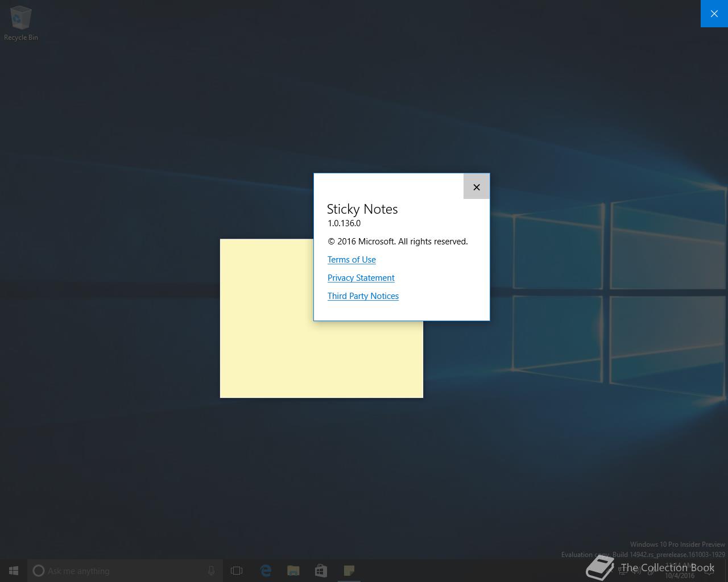
Task: Click the '© 2016 Microsoft. All rights reserved.' text
Action: (x=398, y=242)
